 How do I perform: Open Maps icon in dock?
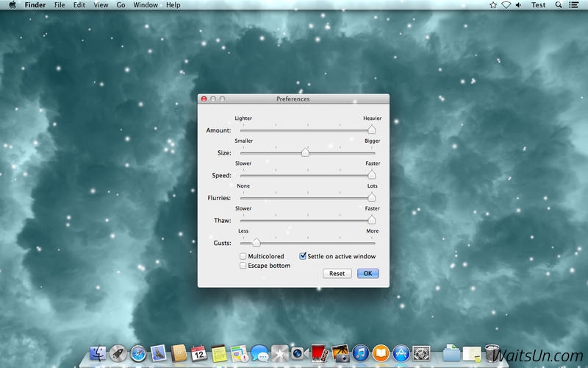pyautogui.click(x=240, y=353)
